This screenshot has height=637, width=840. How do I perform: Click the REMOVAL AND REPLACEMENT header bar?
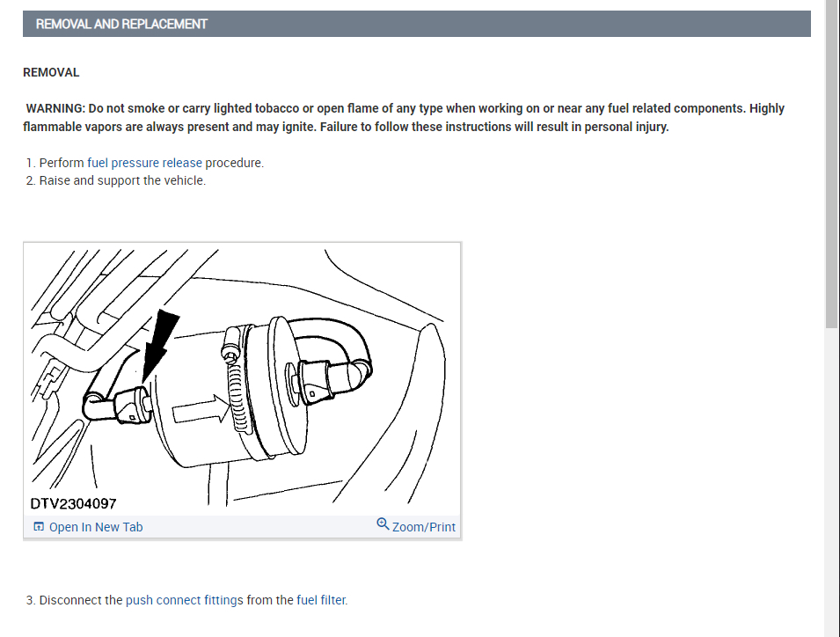pyautogui.click(x=417, y=24)
